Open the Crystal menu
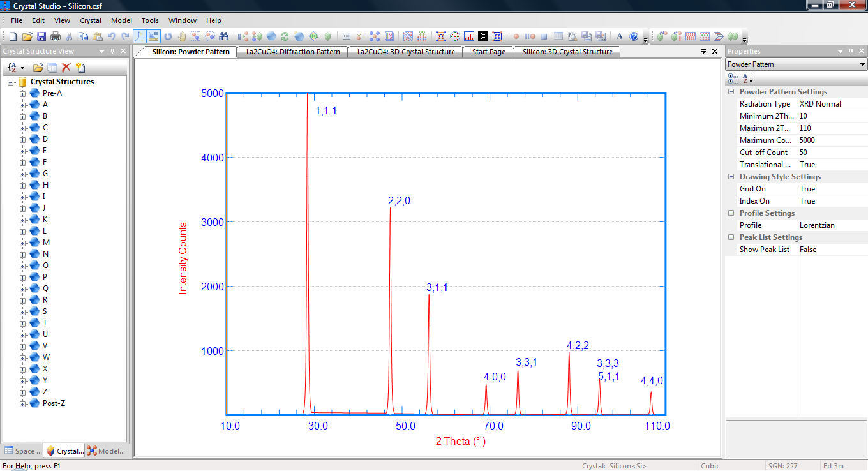This screenshot has width=868, height=471. [x=91, y=20]
